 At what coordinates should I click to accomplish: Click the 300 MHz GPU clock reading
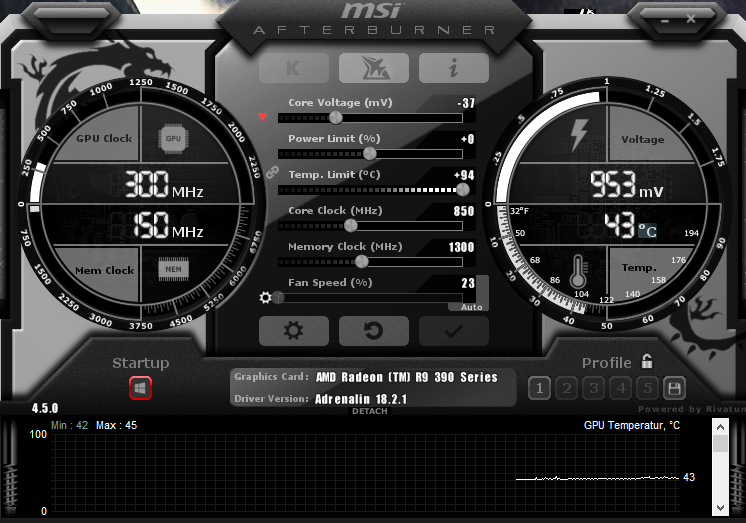(x=164, y=185)
